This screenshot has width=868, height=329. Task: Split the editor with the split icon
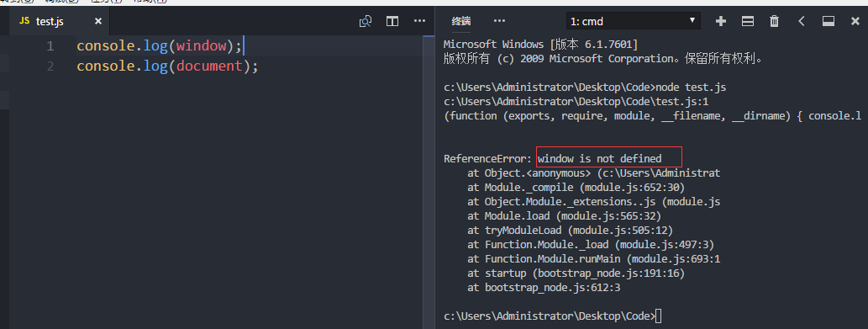tap(392, 21)
